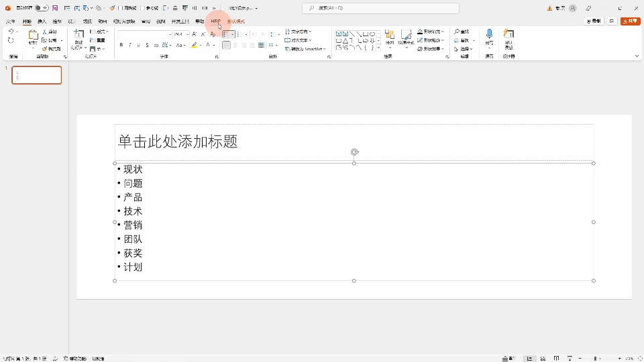Switch to the Developer Tools tab

click(x=180, y=21)
